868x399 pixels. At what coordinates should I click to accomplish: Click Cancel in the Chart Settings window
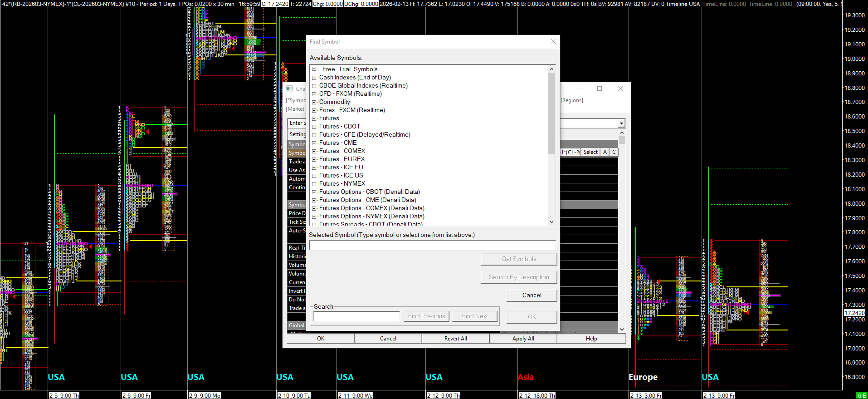tap(388, 339)
